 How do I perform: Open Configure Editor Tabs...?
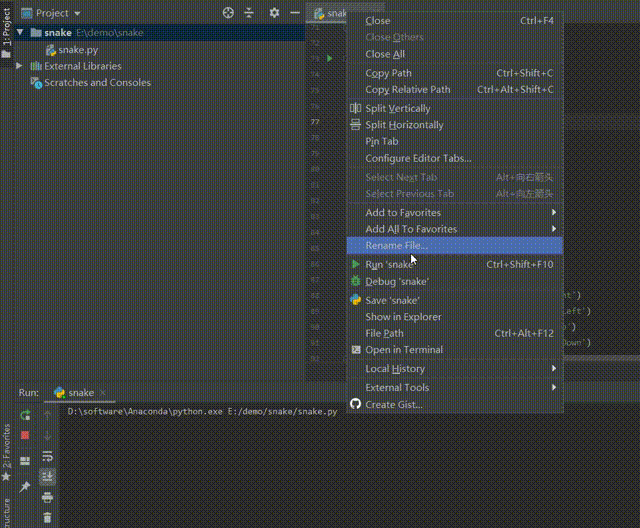(x=455, y=158)
